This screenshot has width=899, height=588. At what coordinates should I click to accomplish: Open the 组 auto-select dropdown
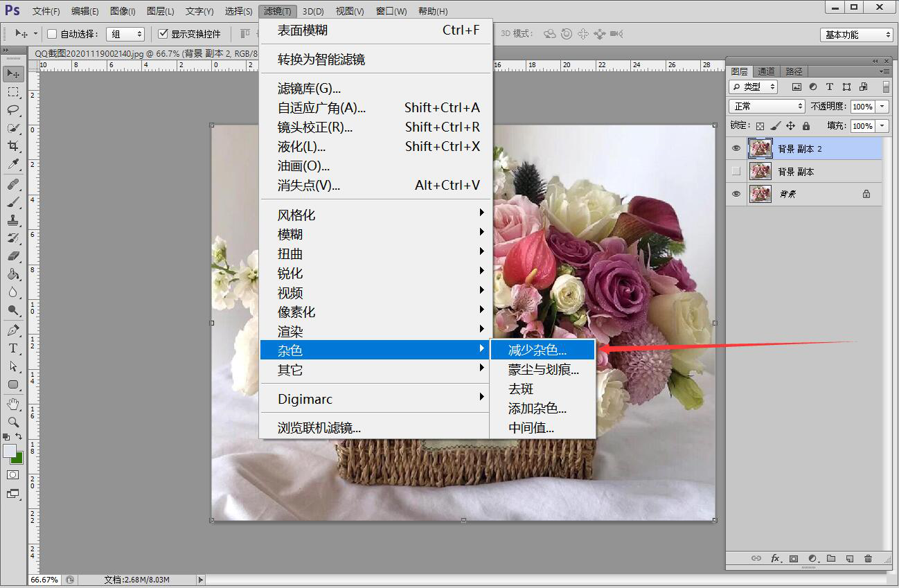click(125, 34)
